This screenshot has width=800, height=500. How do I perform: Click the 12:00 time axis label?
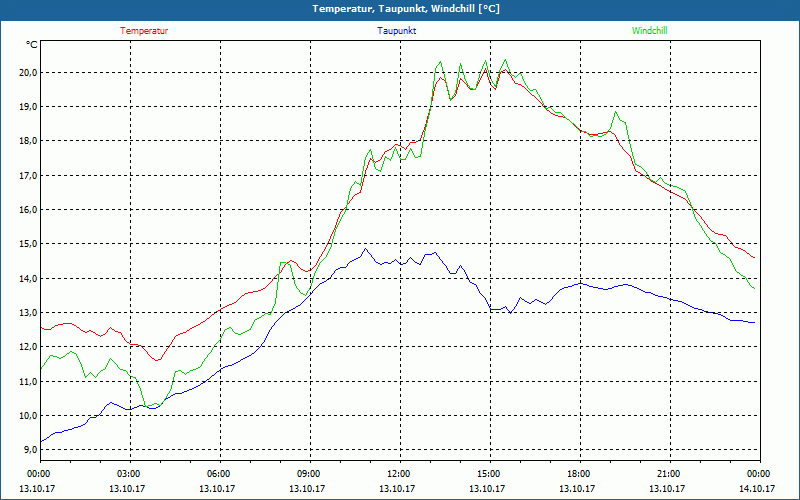point(400,474)
